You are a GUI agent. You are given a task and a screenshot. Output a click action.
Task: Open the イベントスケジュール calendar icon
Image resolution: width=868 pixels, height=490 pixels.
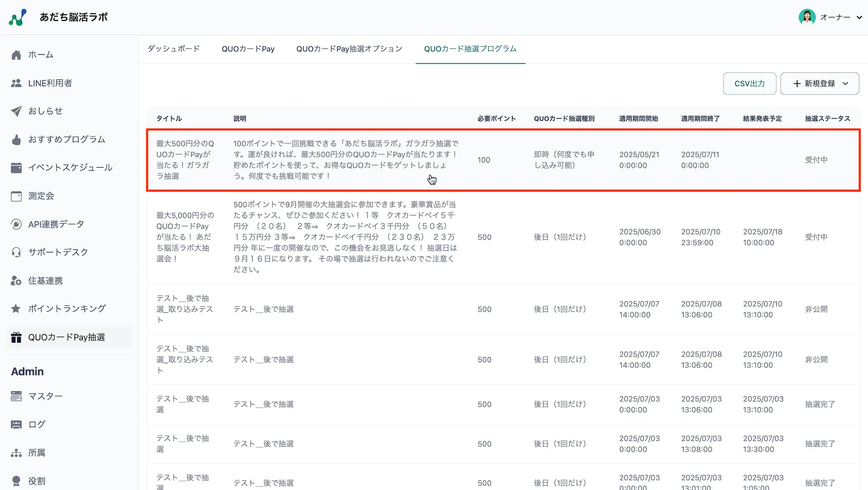pyautogui.click(x=16, y=168)
